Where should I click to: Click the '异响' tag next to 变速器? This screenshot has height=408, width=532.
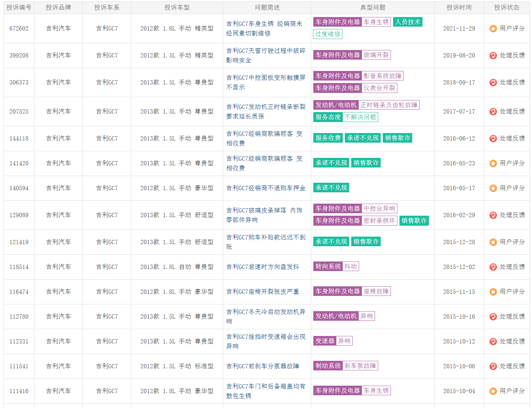pyautogui.click(x=345, y=341)
